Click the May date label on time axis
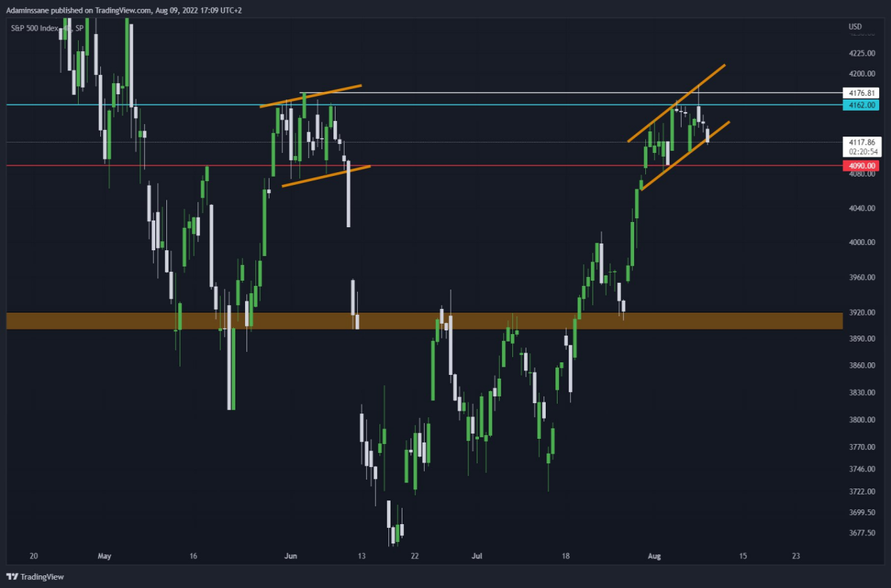This screenshot has height=588, width=891. click(104, 555)
